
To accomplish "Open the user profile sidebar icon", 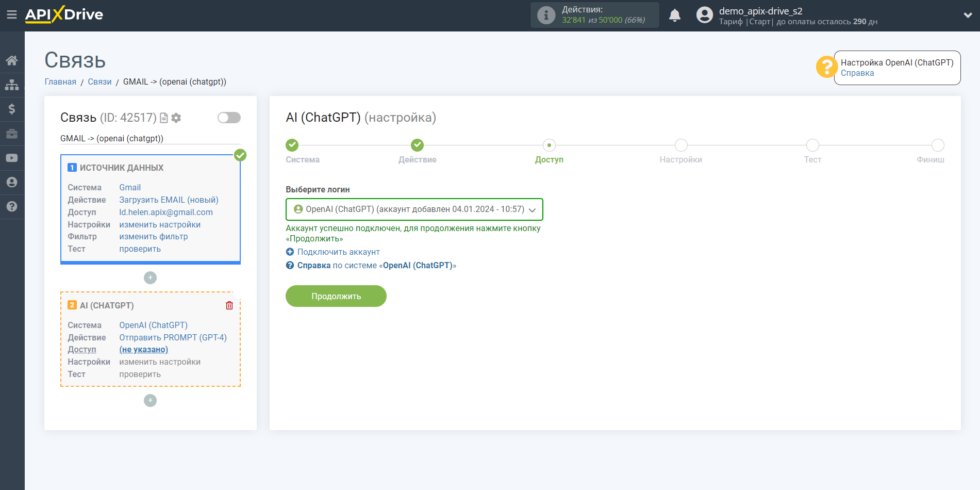I will point(12,182).
